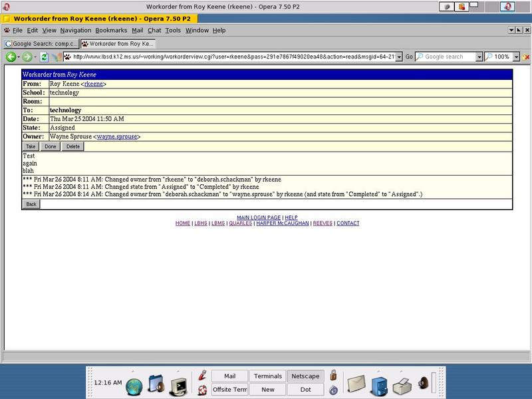Follow the HARPER McCAUGHAN footer link
This screenshot has width=532, height=399.
[282, 223]
